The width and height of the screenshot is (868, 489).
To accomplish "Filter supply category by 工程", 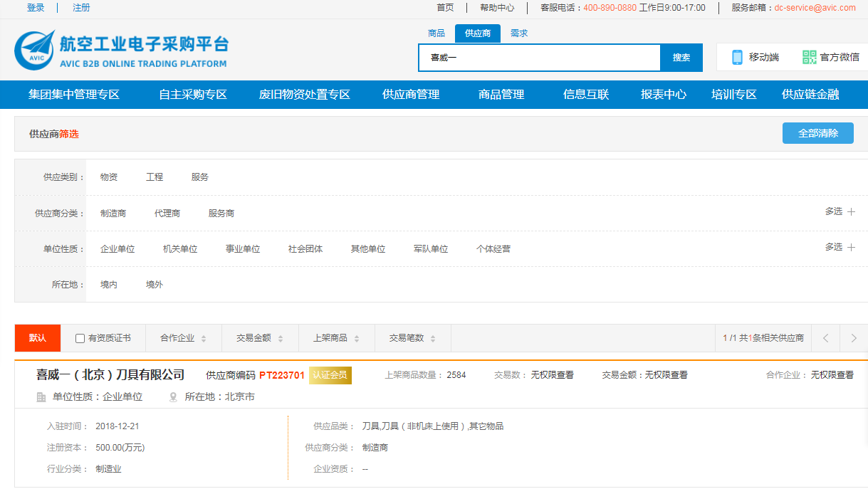I will (x=155, y=177).
